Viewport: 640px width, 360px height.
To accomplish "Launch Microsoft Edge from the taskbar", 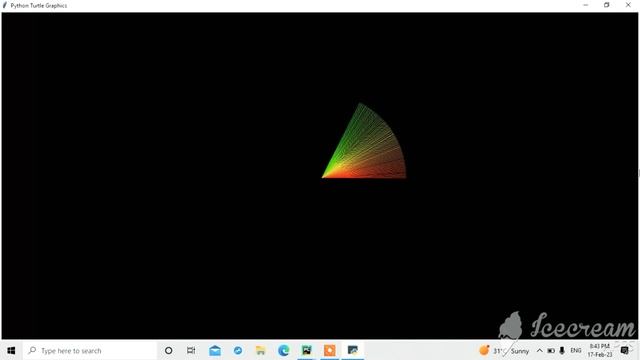I will pyautogui.click(x=283, y=351).
